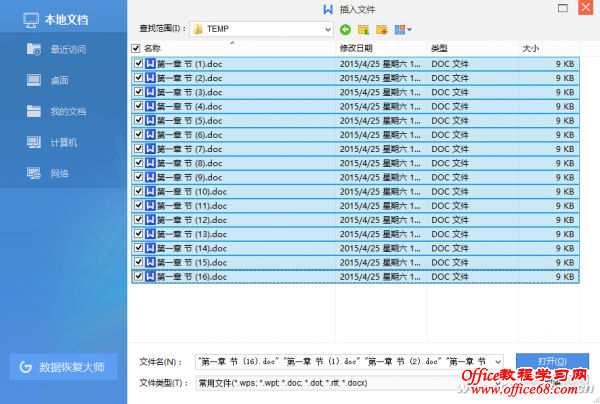Uncheck the checkbox for 第一章 节 (8).doc
Viewport: 600px width, 404px height.
138,163
